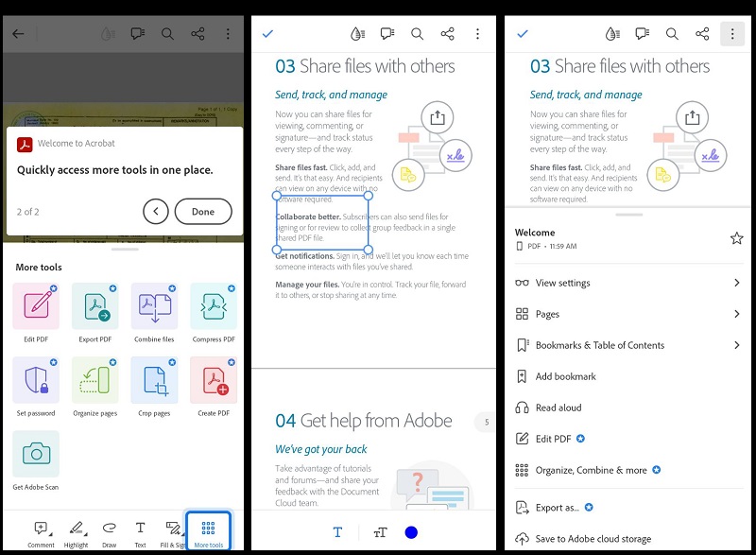Choose Edit PDF in the menu list

click(628, 439)
